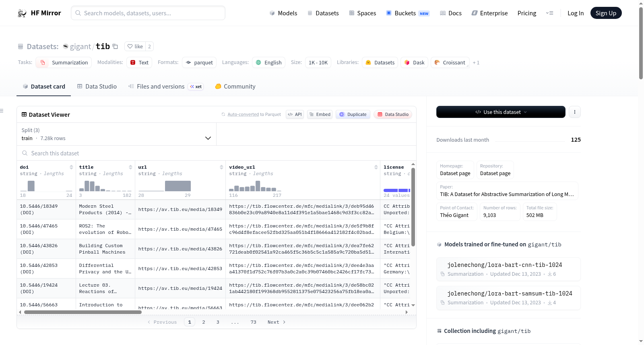Show the additional +1 libraries
This screenshot has height=345, width=644.
pos(476,62)
